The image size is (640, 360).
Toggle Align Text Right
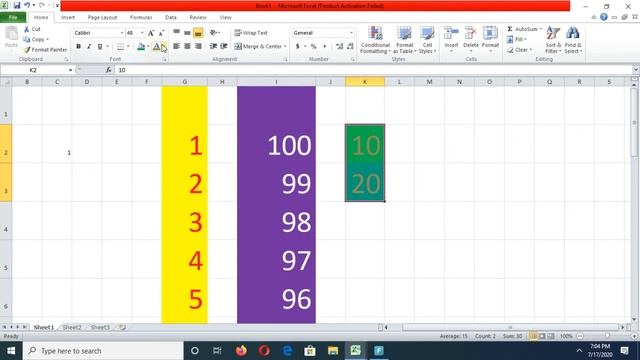click(x=198, y=46)
